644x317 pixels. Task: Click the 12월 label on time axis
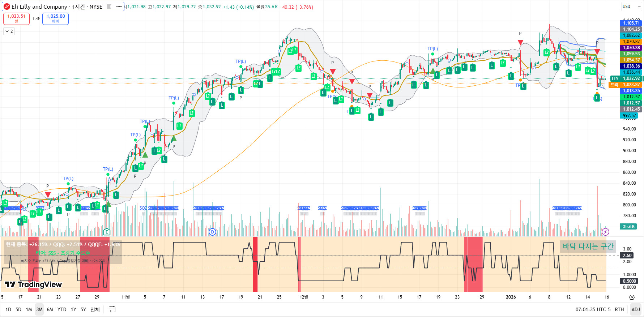(x=304, y=297)
